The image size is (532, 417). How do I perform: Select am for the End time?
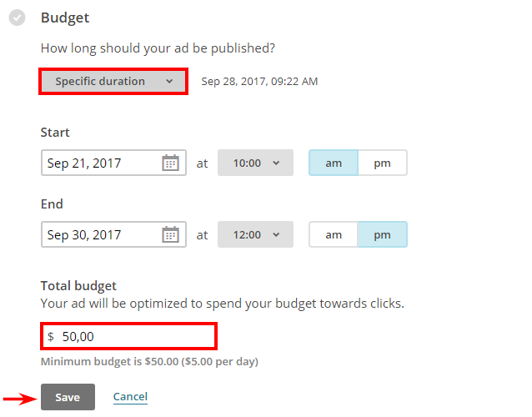pos(334,234)
